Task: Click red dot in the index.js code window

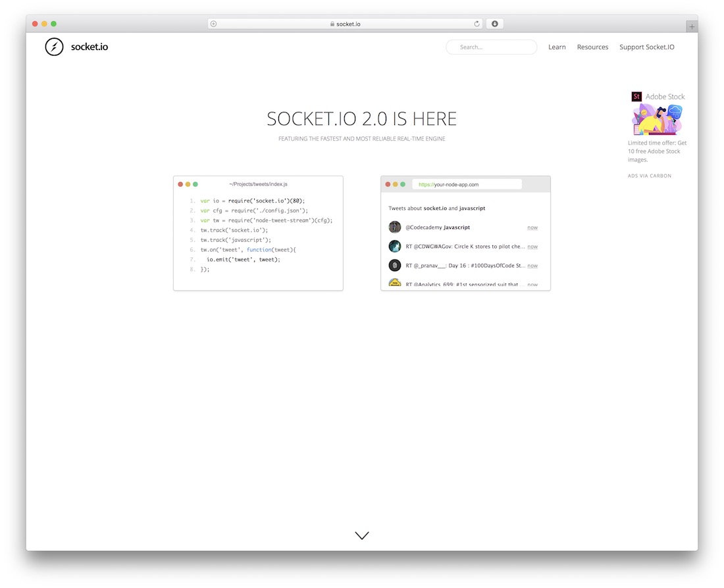Action: click(x=180, y=184)
